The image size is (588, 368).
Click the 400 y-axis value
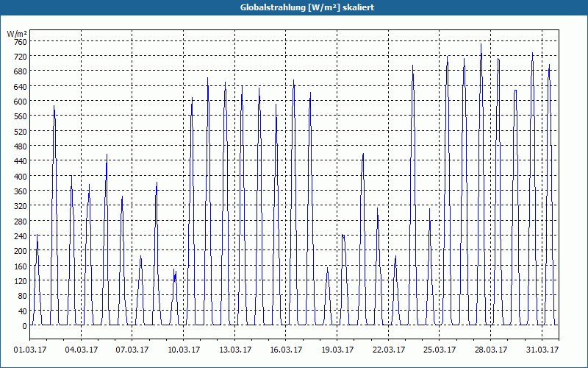[21, 176]
